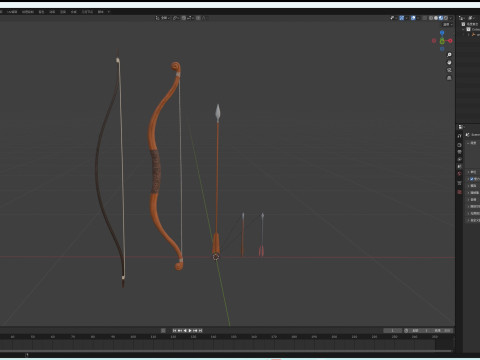This screenshot has width=480, height=360.
Task: Select material preview viewport shading
Action: tap(441, 18)
